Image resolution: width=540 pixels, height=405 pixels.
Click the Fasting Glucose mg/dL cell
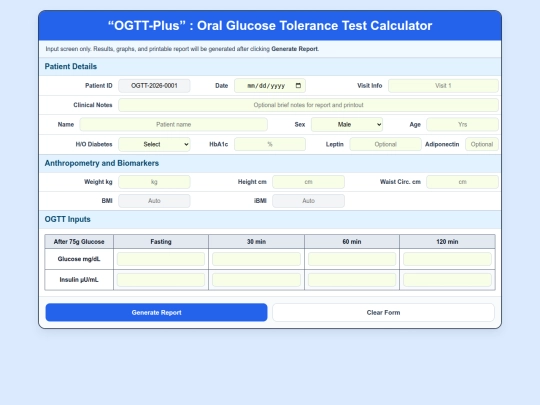[x=161, y=259]
